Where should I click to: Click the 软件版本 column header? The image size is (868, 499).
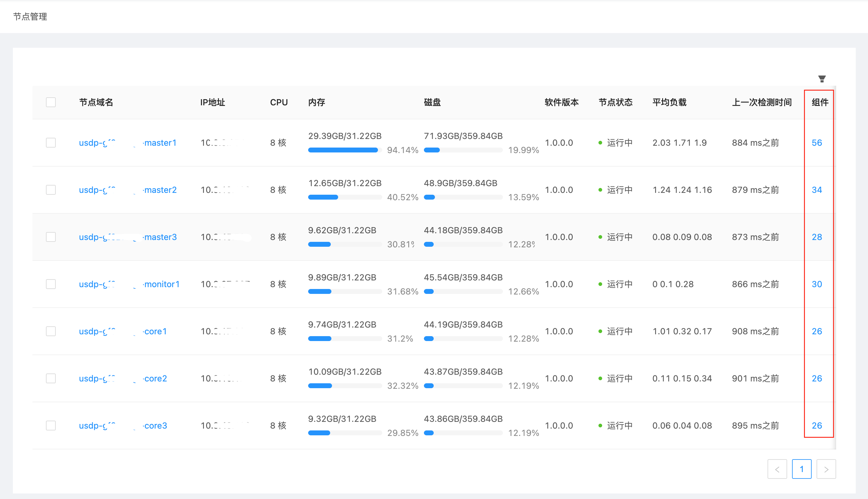pyautogui.click(x=561, y=102)
